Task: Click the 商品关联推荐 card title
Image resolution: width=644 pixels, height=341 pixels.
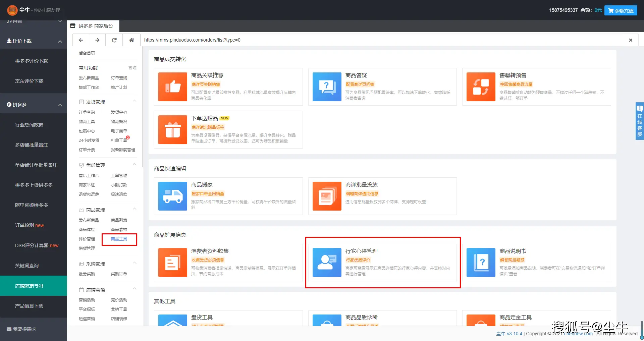Action: (x=207, y=75)
